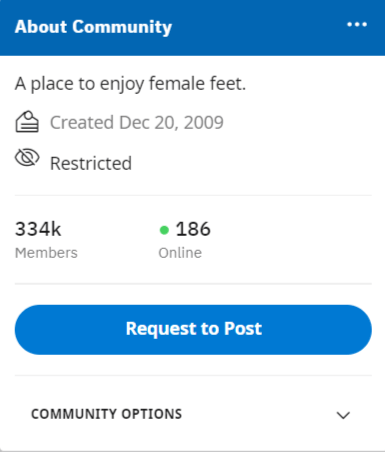Open the three-dot community menu
Screen dimensions: 385x452
357,24
